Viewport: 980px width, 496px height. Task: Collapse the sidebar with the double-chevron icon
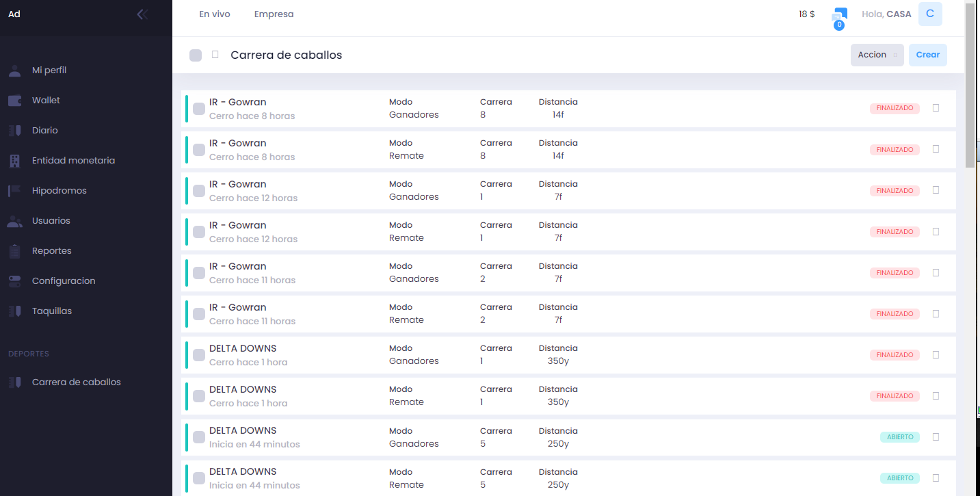click(142, 14)
